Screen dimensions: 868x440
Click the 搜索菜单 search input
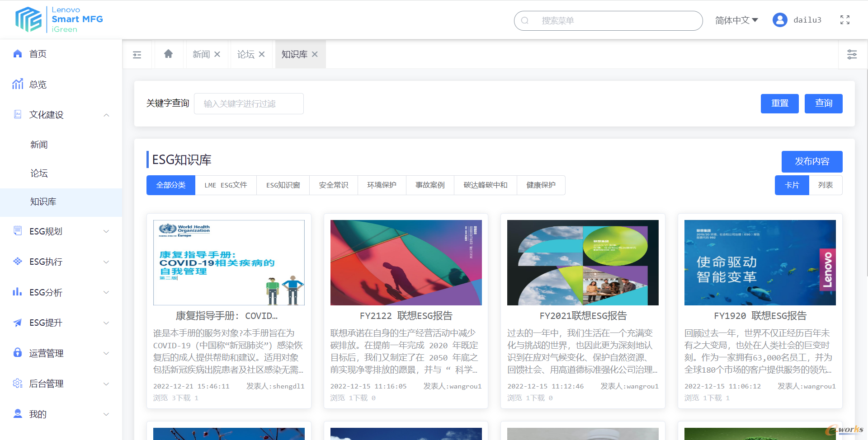tap(609, 20)
